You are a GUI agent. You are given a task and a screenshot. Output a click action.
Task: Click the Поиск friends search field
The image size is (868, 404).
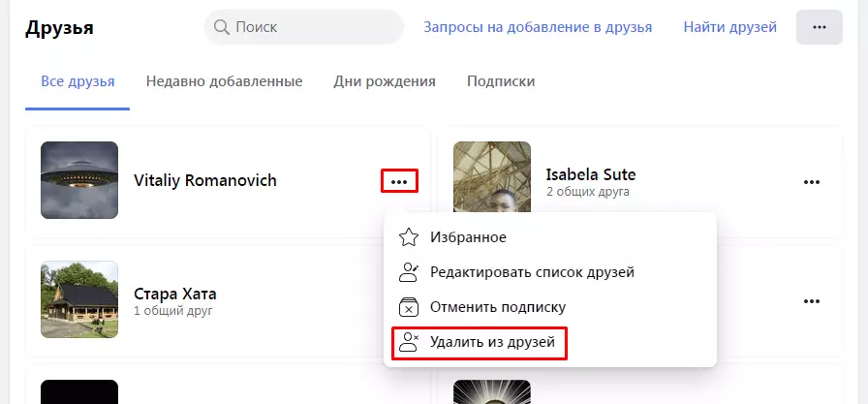[304, 27]
